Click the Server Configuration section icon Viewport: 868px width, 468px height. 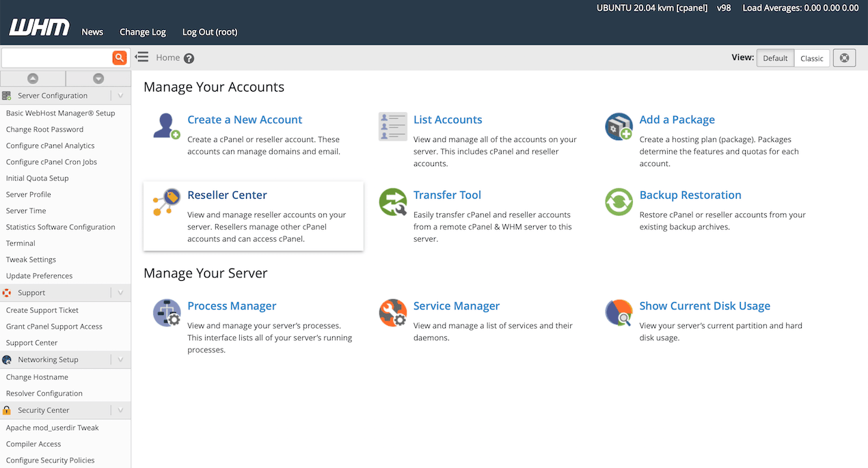tap(7, 96)
